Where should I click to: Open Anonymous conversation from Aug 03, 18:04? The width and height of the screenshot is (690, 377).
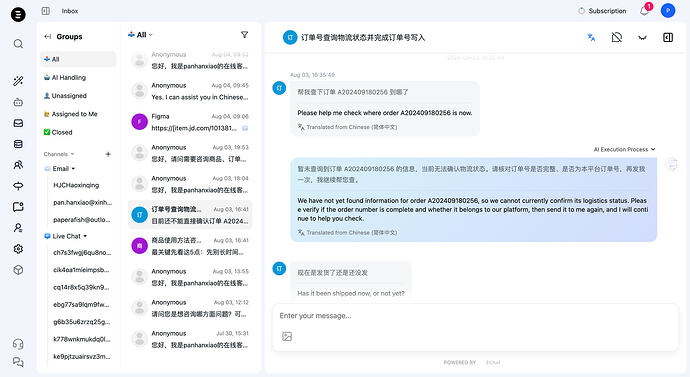tap(190, 184)
